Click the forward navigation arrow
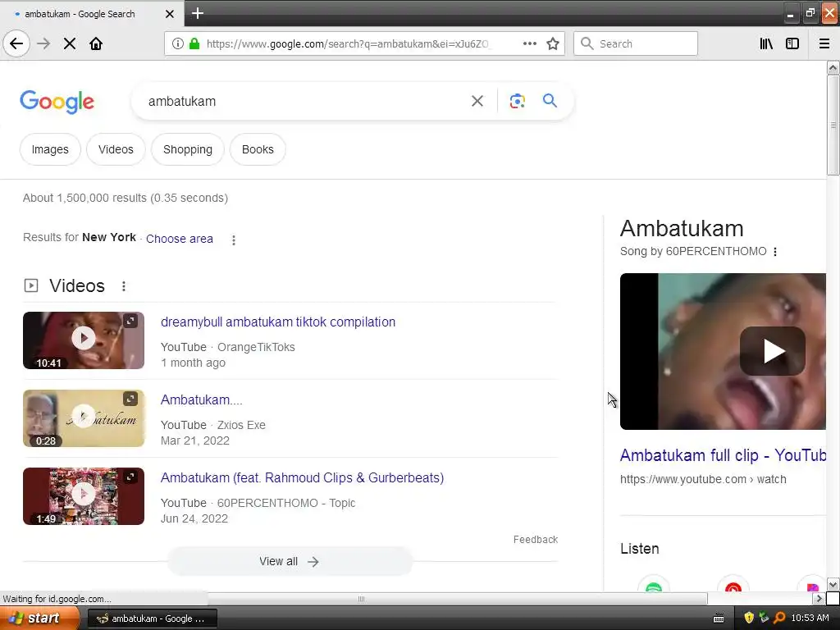 point(43,43)
